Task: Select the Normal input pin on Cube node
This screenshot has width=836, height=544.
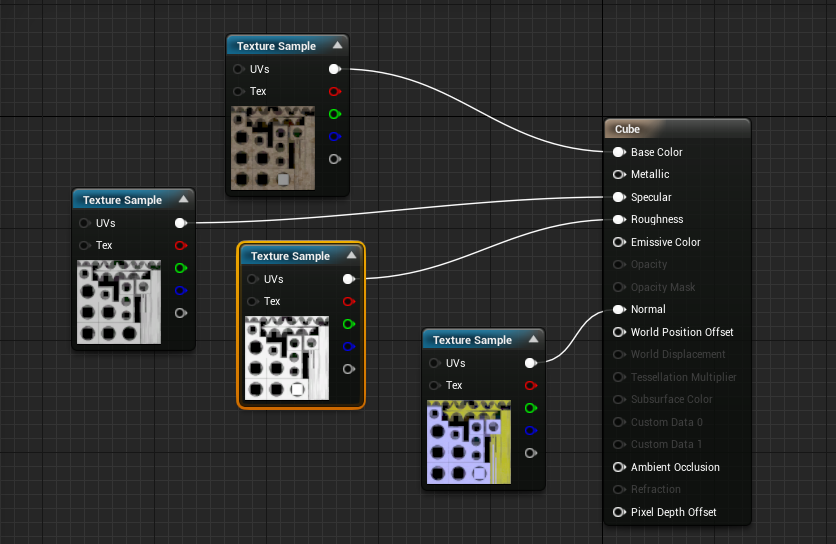Action: point(618,310)
